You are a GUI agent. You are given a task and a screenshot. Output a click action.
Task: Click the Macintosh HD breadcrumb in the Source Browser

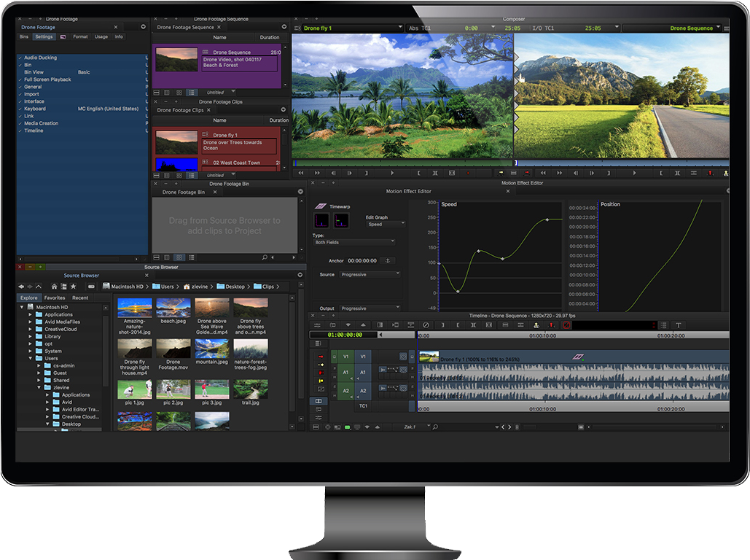coord(126,286)
